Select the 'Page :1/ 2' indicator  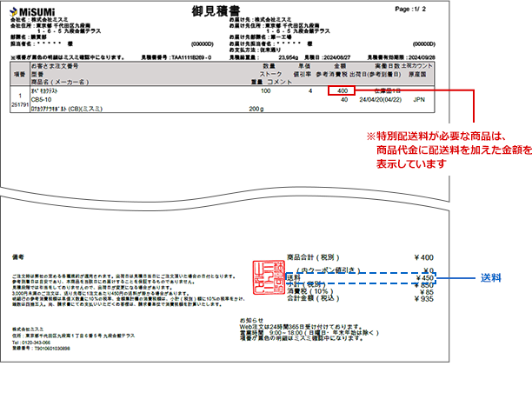click(410, 10)
